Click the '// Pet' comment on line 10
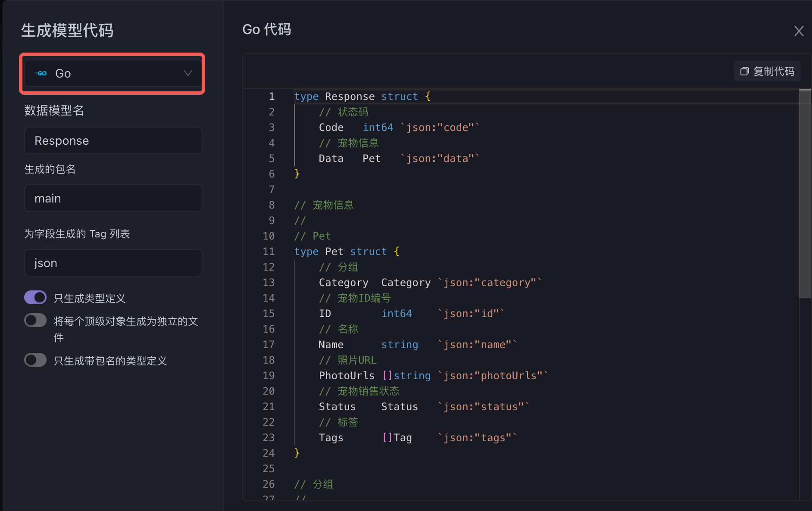 (312, 236)
